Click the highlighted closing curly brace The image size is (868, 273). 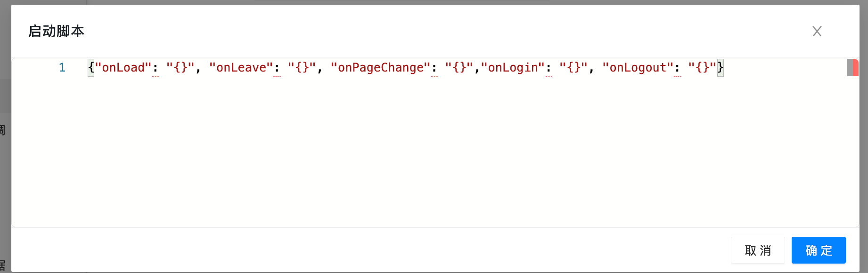[x=721, y=68]
